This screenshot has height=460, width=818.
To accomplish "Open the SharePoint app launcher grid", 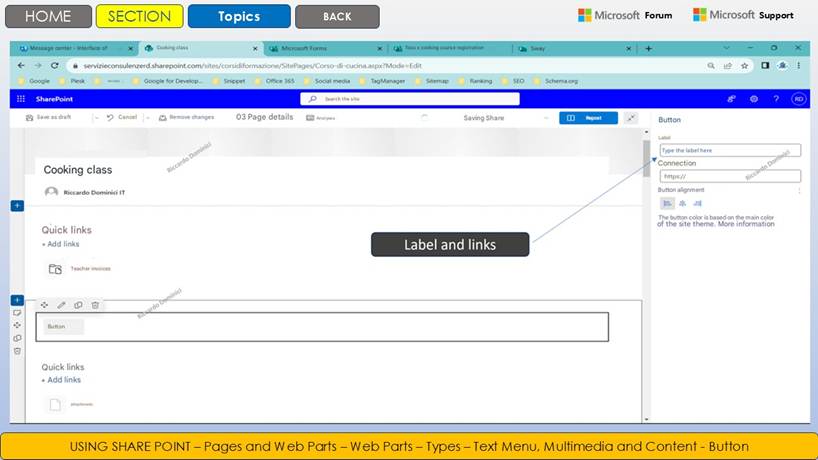I will [21, 99].
